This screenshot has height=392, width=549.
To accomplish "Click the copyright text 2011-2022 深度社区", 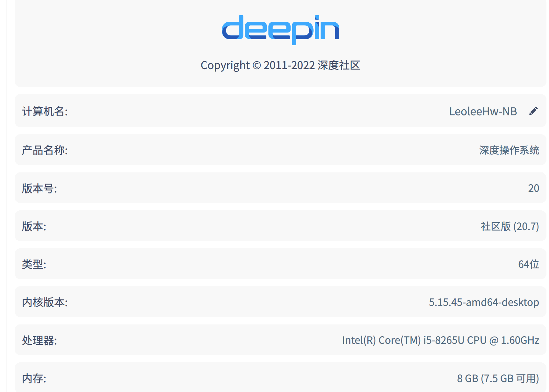I will (x=280, y=65).
